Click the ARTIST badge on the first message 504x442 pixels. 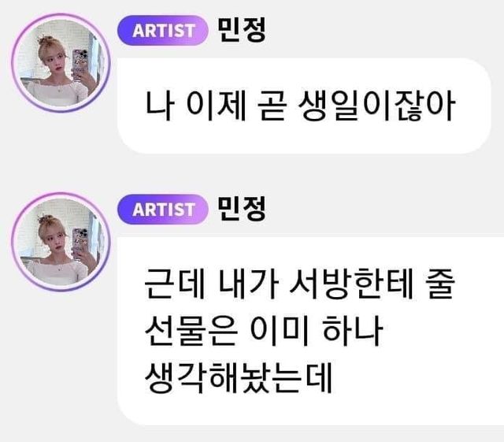pos(163,30)
